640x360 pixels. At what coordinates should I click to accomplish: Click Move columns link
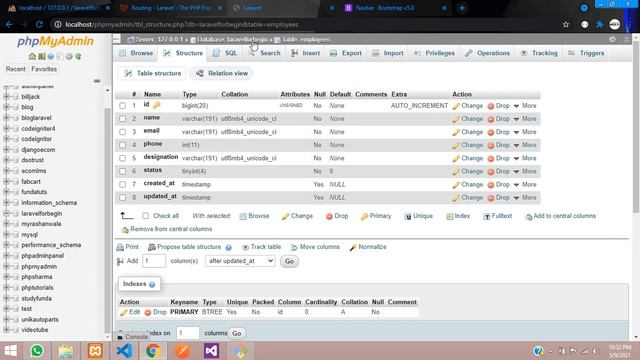click(315, 247)
